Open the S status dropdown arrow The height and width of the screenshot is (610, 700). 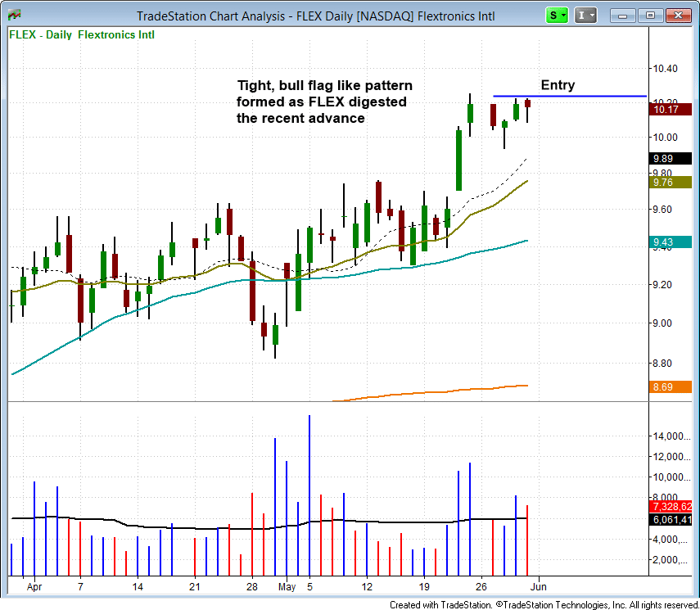point(562,15)
